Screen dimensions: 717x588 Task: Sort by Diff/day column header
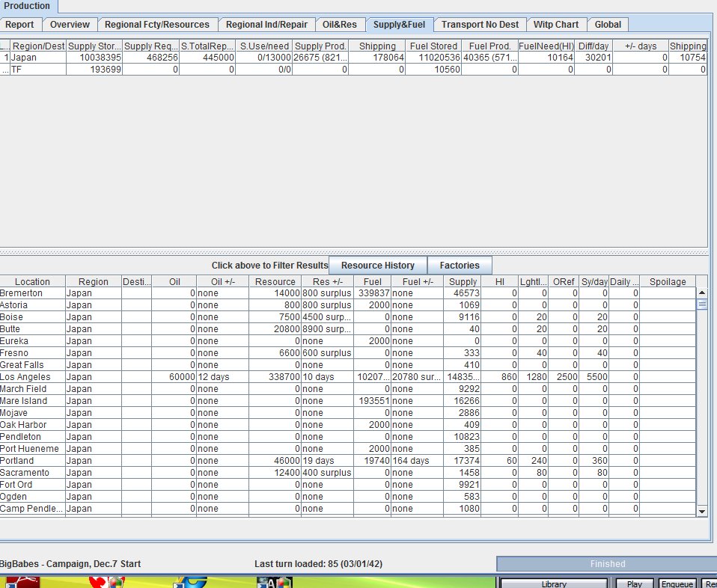(594, 46)
